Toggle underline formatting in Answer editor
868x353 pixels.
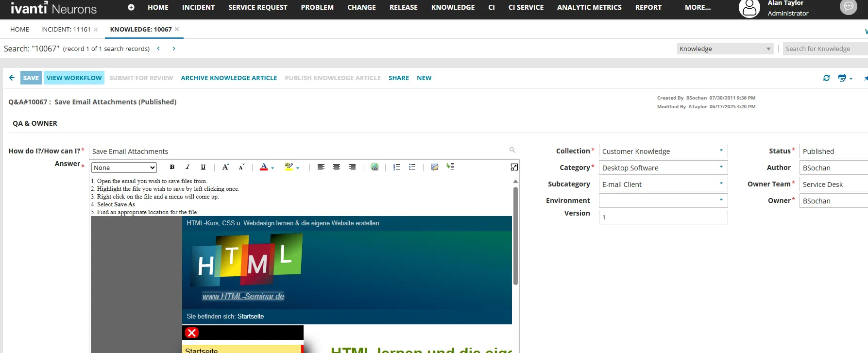click(x=203, y=167)
